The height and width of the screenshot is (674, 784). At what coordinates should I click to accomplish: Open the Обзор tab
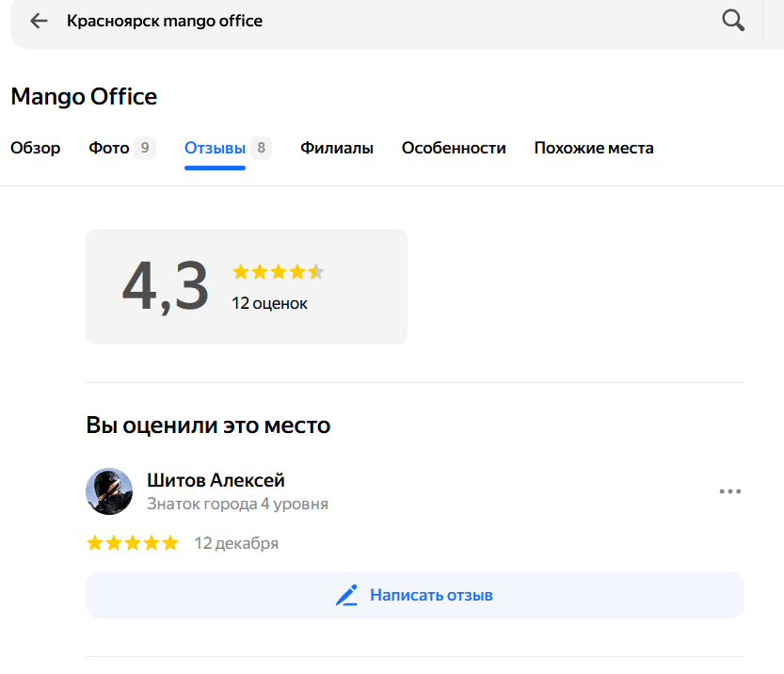pyautogui.click(x=36, y=148)
